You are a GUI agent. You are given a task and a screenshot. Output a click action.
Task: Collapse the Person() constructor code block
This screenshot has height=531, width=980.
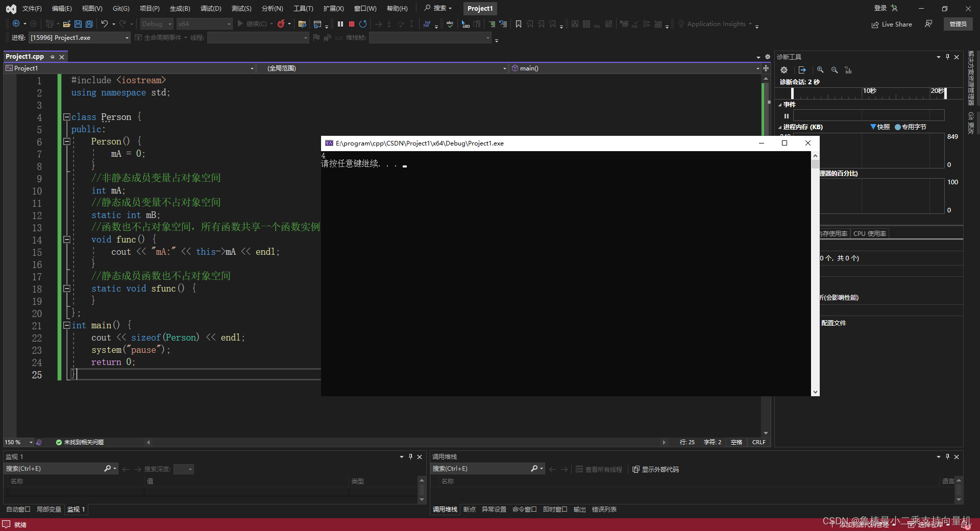pos(66,141)
